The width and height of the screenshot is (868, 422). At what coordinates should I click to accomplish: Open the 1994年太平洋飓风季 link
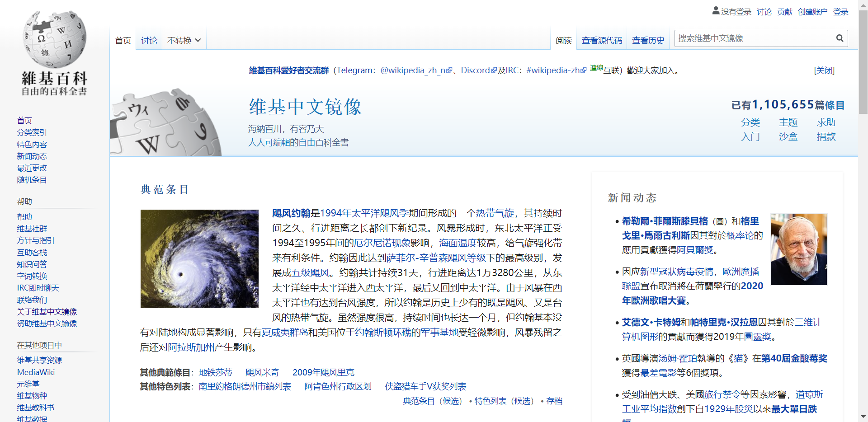tap(364, 213)
